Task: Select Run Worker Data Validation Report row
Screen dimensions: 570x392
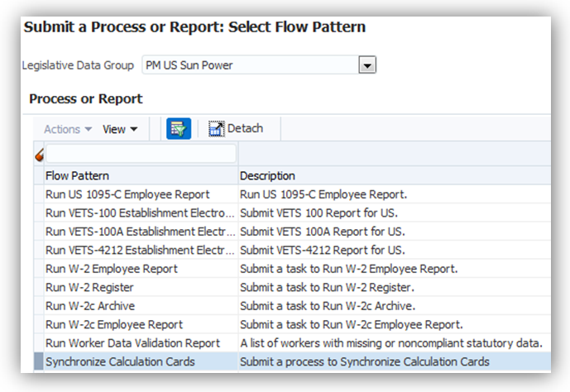Action: click(132, 343)
